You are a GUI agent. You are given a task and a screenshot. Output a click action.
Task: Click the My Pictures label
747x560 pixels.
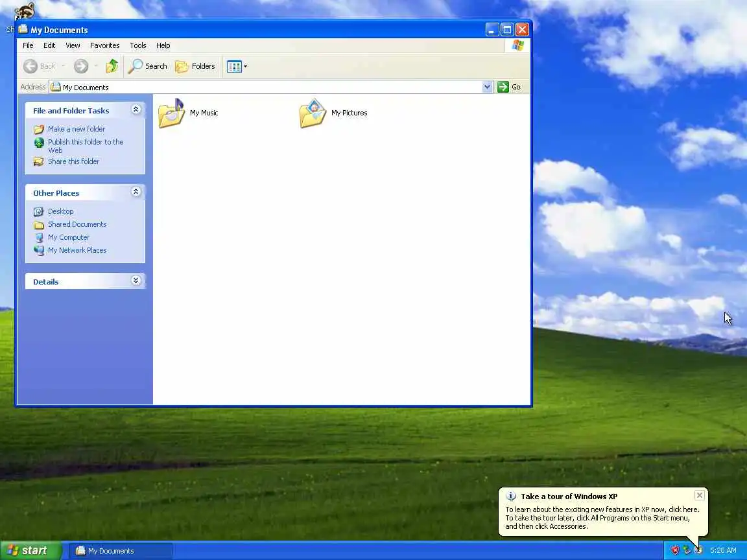[350, 113]
